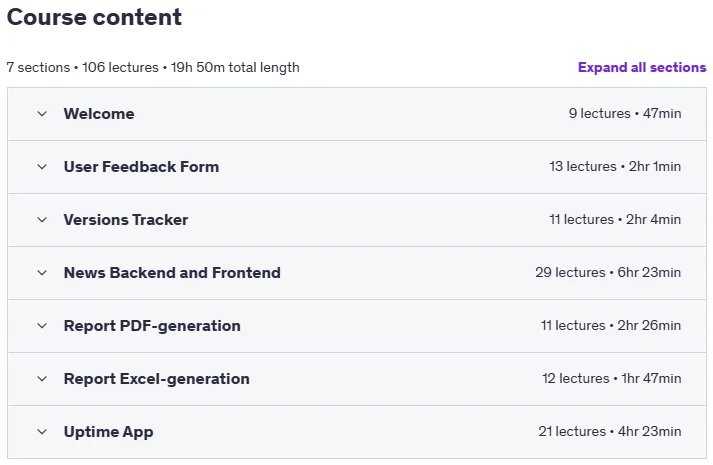Expand News Backend and Frontend chevron

pyautogui.click(x=42, y=273)
